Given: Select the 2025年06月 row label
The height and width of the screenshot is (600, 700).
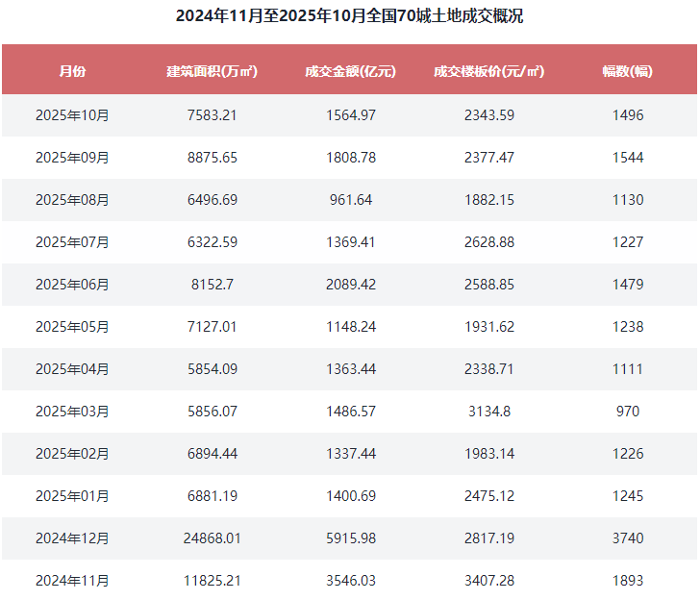Looking at the screenshot, I should pos(72,285).
